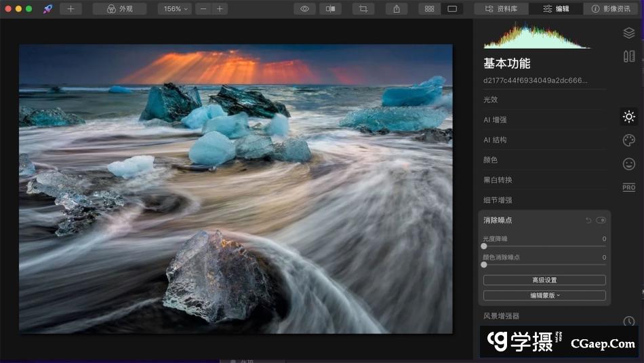Open the edit History clock icon

pyautogui.click(x=628, y=321)
